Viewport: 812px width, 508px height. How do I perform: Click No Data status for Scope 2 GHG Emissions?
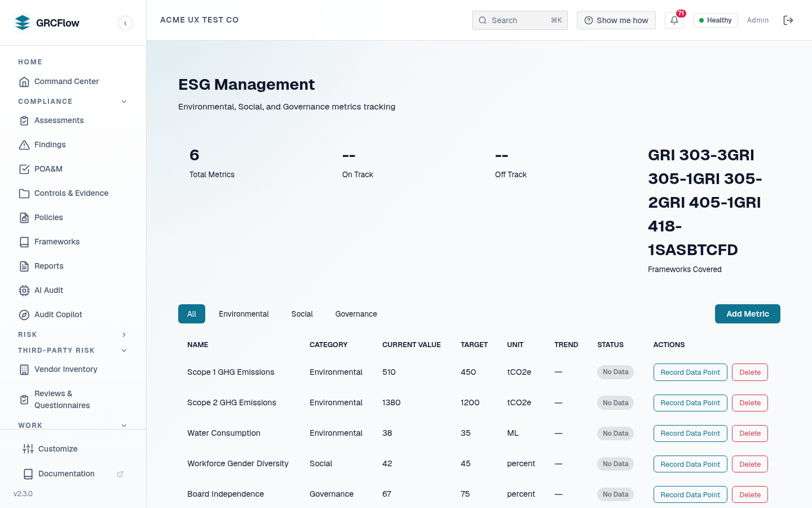[615, 403]
